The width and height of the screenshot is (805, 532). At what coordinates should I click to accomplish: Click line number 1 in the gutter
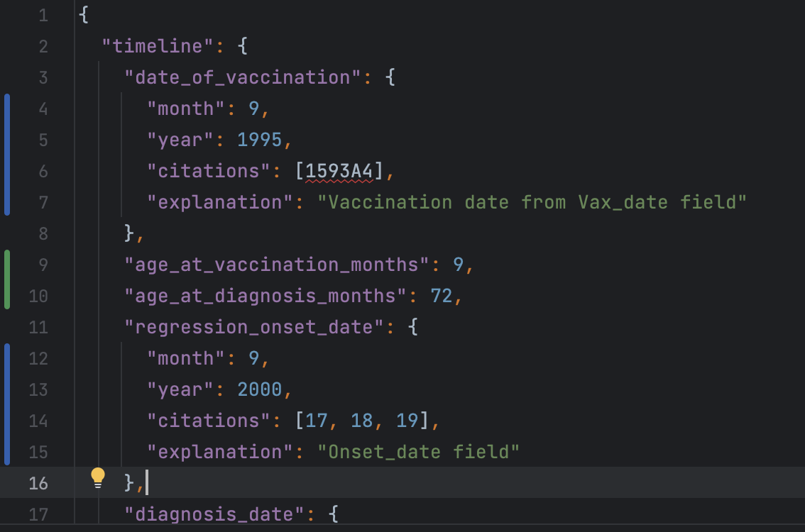coord(43,15)
